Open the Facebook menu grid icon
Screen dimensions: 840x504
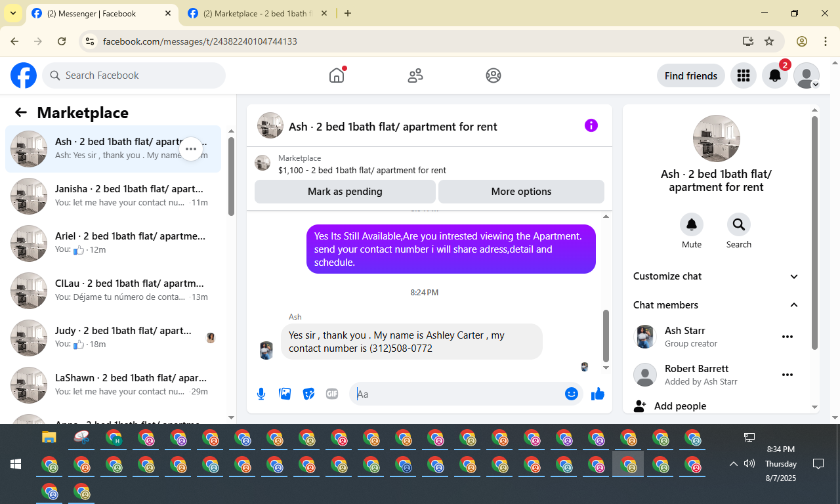(x=744, y=75)
